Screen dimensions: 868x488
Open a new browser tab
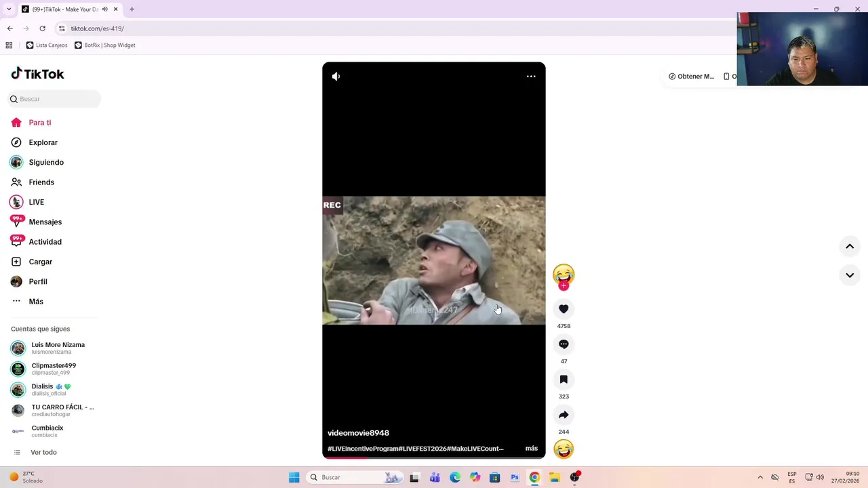[x=132, y=9]
